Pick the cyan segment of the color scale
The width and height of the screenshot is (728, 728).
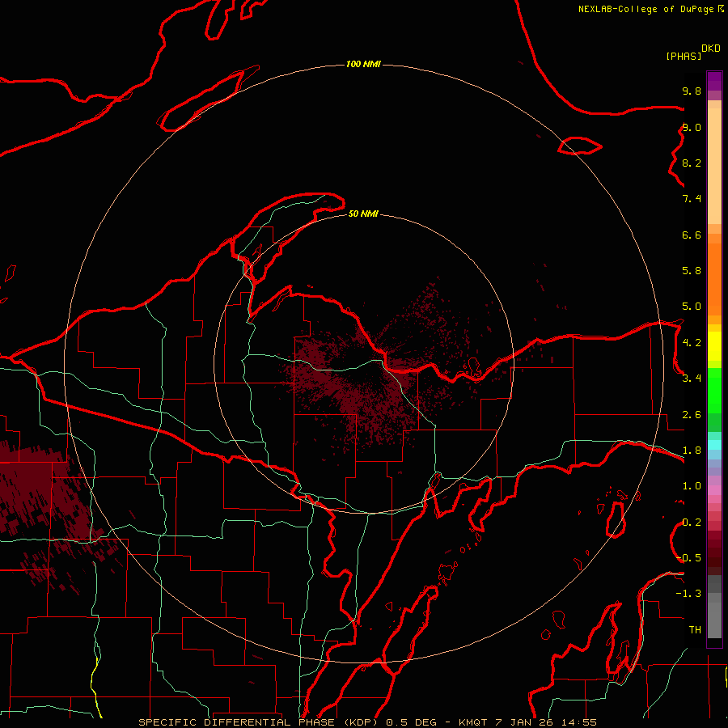pyautogui.click(x=714, y=445)
